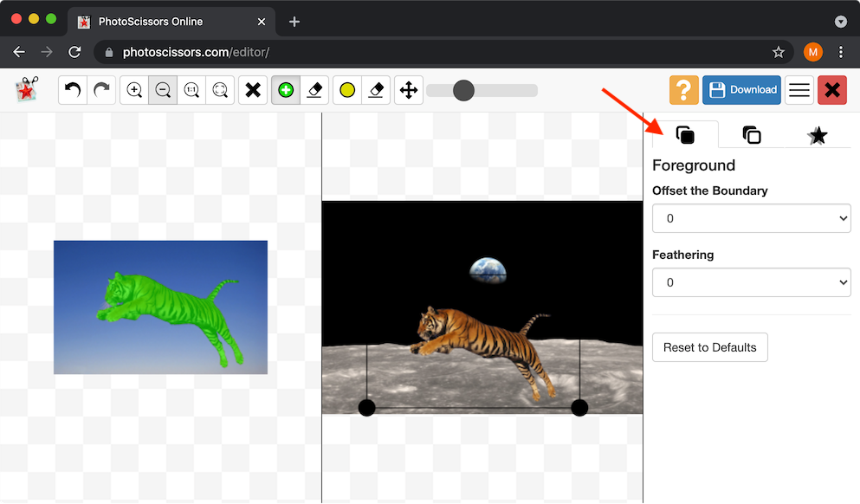
Task: Switch to the Background settings tab
Action: pos(751,134)
